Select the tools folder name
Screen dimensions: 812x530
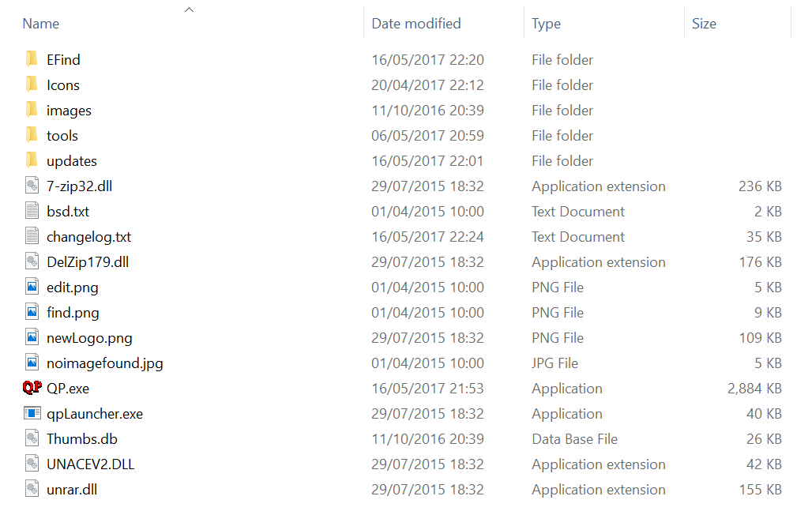[x=62, y=136]
